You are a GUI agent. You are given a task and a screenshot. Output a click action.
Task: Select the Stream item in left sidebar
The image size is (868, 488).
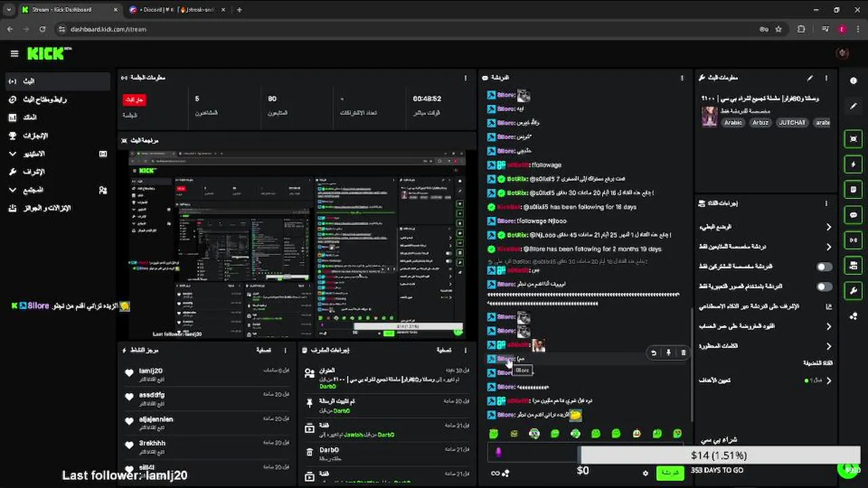58,81
